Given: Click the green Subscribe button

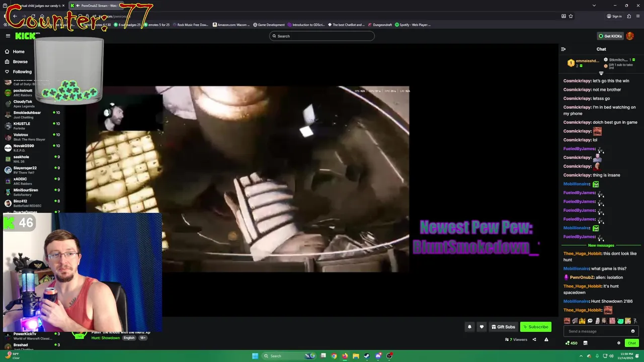Looking at the screenshot, I should (536, 327).
